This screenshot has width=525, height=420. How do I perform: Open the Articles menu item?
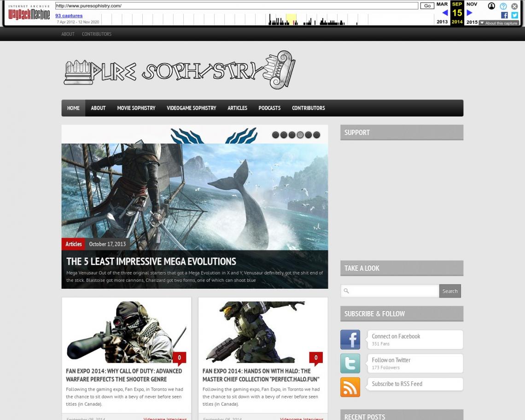pos(237,108)
